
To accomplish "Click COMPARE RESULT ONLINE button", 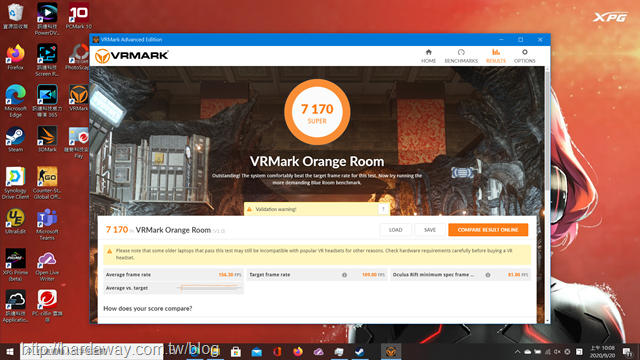I will click(x=488, y=230).
